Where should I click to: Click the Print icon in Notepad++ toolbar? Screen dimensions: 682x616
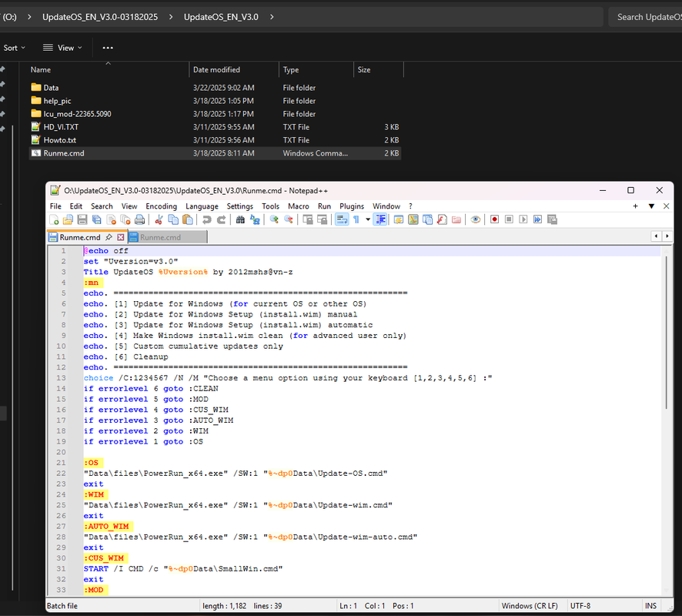(x=139, y=219)
